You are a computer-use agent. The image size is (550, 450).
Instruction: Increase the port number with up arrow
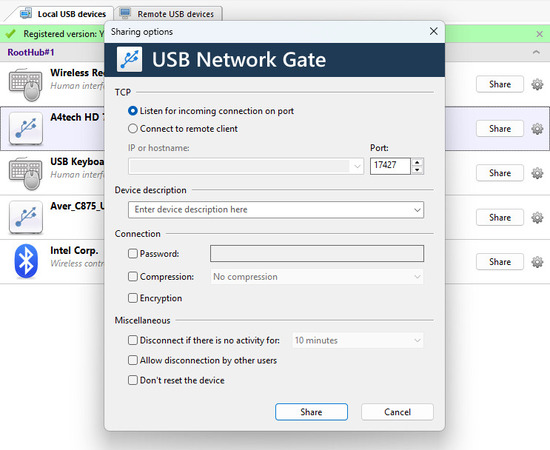417,162
